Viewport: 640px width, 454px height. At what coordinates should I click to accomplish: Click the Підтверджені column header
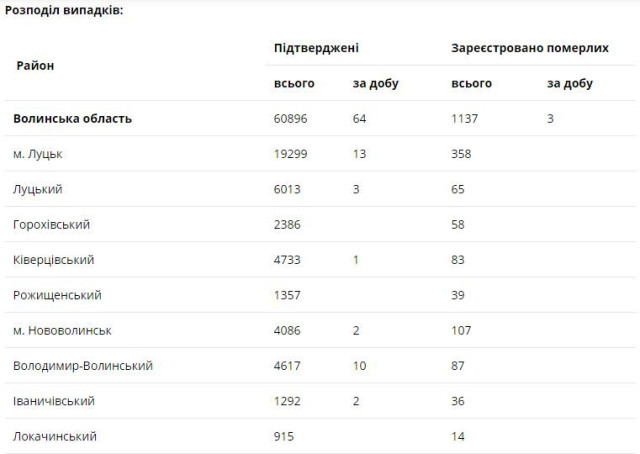(316, 47)
